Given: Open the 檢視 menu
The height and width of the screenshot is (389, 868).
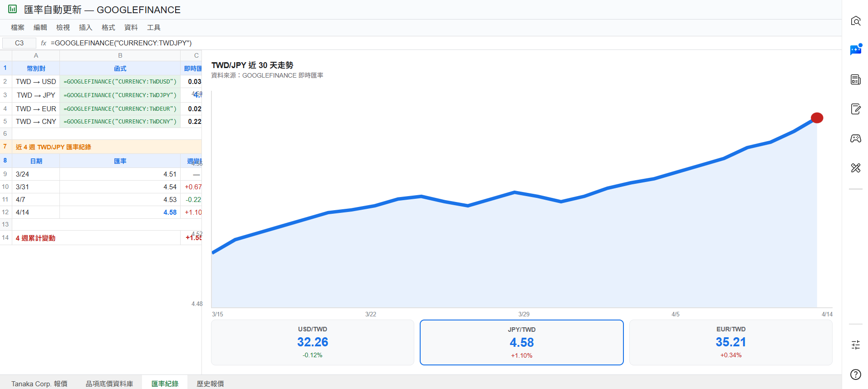Looking at the screenshot, I should point(63,28).
